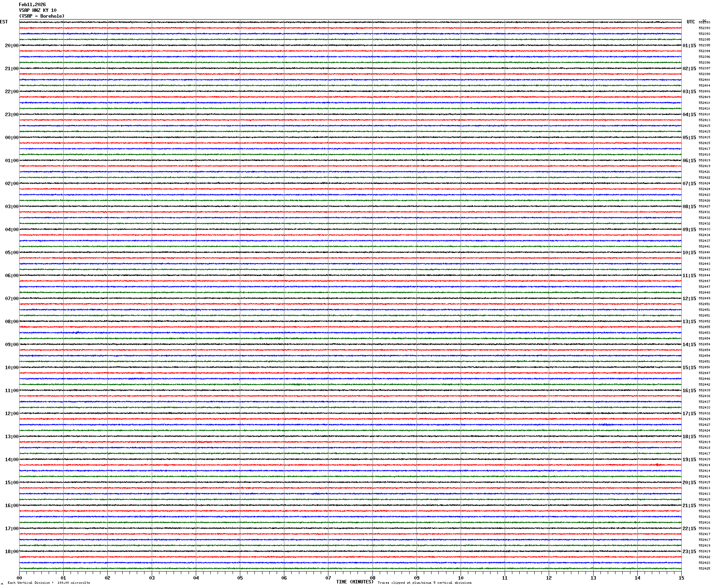Click the (VSAP - Borehole) subtitle text
The height and width of the screenshot is (588, 712).
pyautogui.click(x=42, y=16)
